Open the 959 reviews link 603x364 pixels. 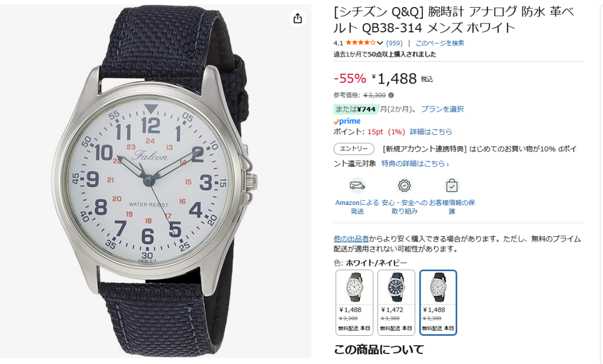tap(394, 43)
